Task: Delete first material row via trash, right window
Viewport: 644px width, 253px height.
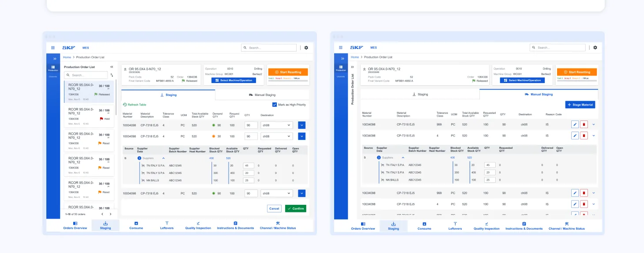Action: coord(584,125)
